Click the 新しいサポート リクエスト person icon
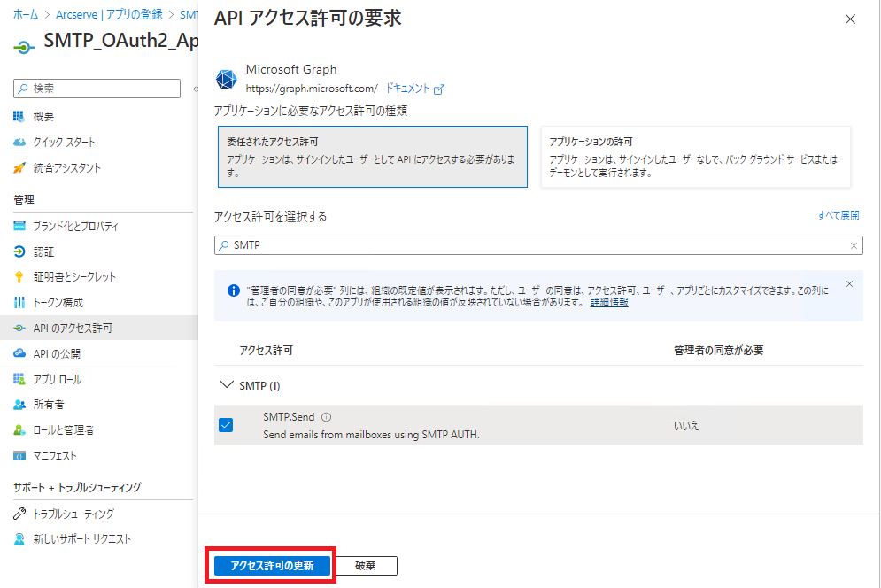 [x=19, y=539]
